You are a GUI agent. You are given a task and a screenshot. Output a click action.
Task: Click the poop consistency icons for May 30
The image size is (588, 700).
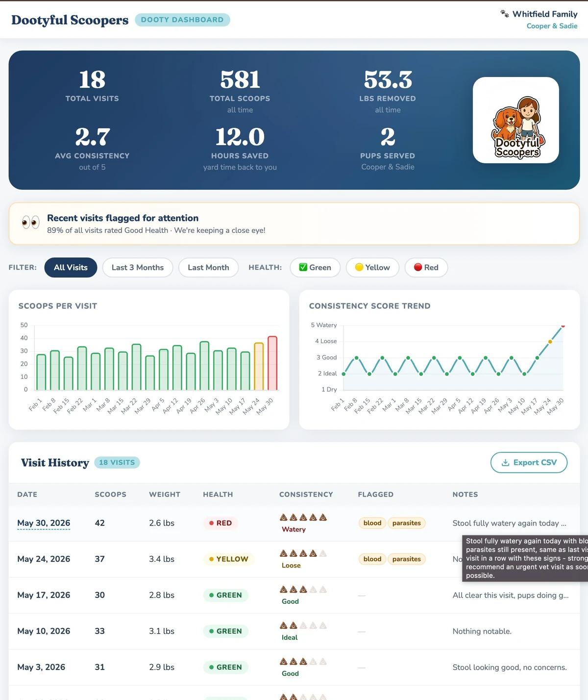click(x=303, y=517)
